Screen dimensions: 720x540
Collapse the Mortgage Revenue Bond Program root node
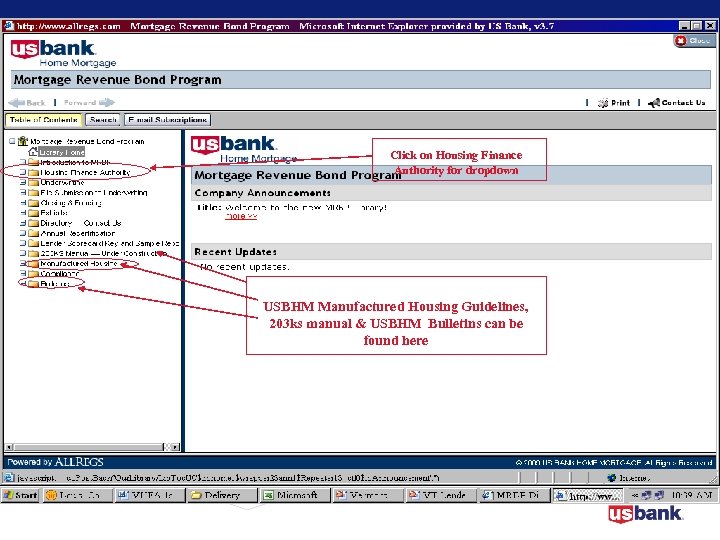12,141
